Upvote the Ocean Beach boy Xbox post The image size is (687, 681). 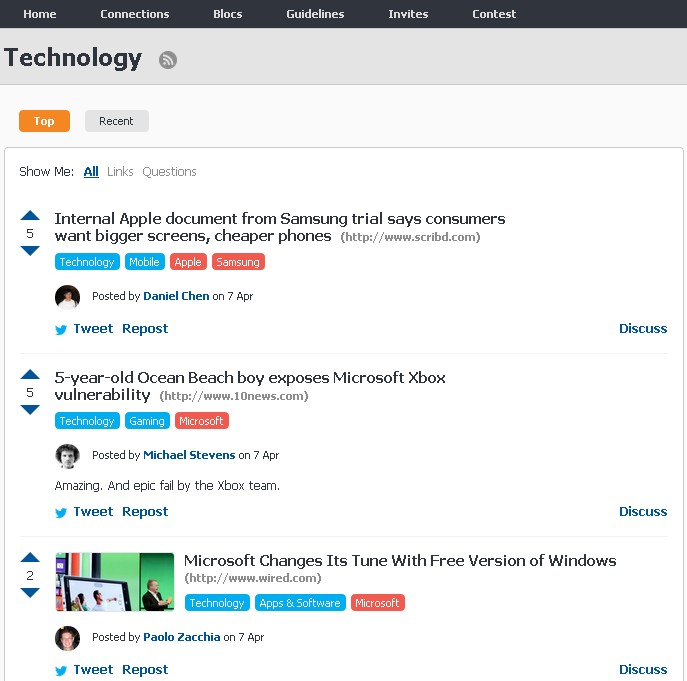coord(30,375)
